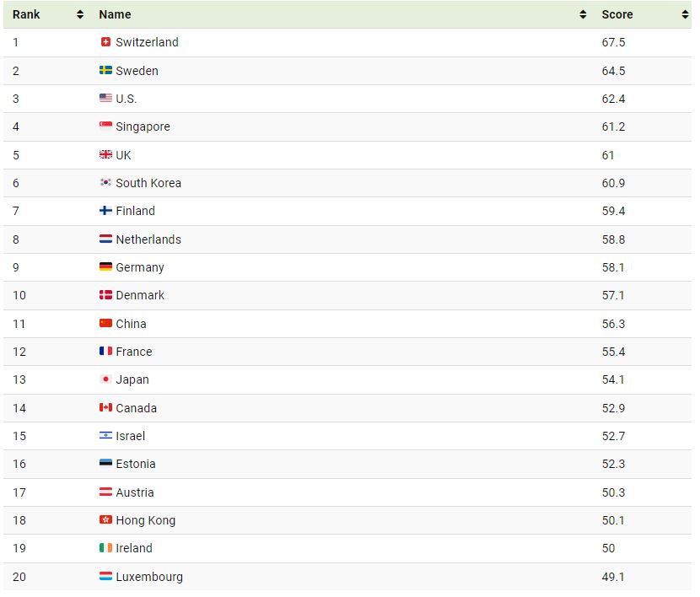
Task: Click the Score column header label
Action: coord(617,14)
